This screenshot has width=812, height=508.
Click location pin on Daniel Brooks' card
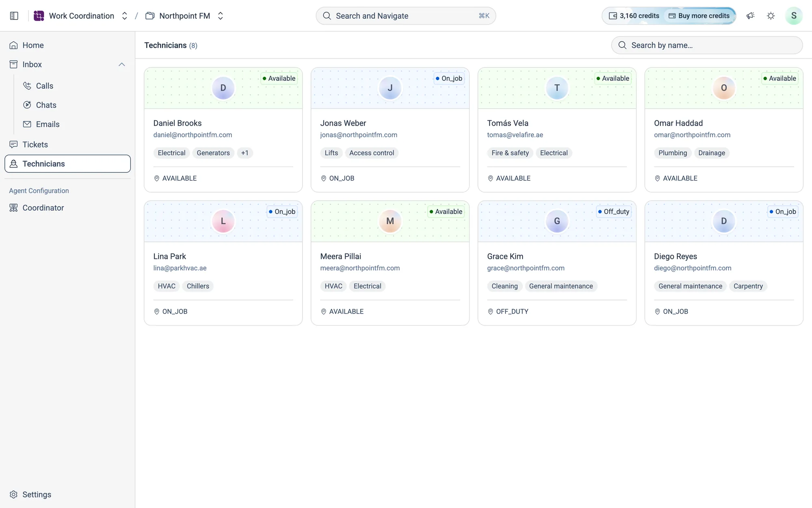coord(157,178)
